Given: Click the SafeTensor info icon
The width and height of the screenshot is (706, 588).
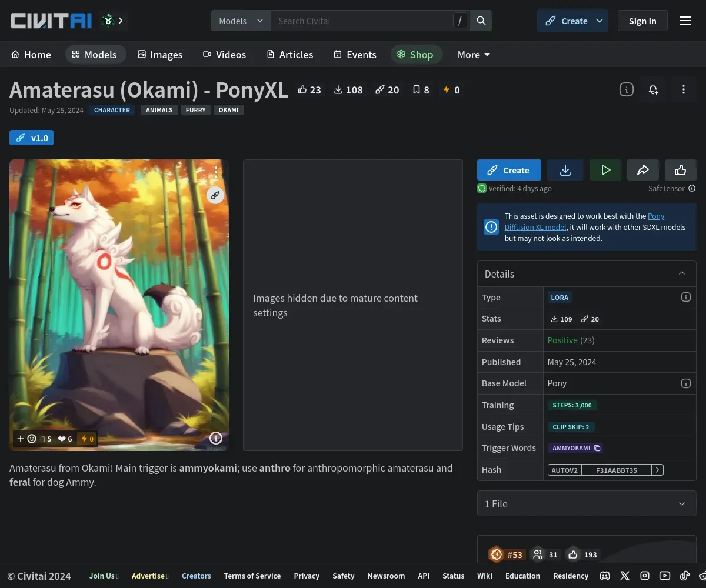Looking at the screenshot, I should point(692,188).
